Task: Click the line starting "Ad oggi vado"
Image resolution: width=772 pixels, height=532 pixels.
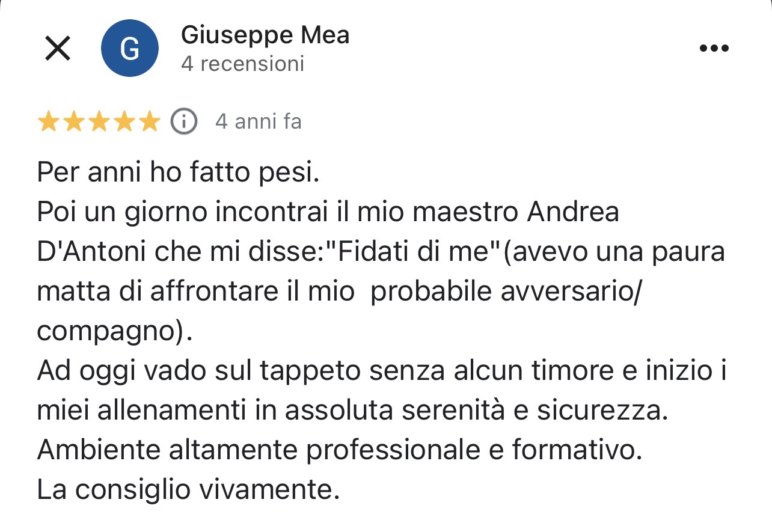Action: 382,371
